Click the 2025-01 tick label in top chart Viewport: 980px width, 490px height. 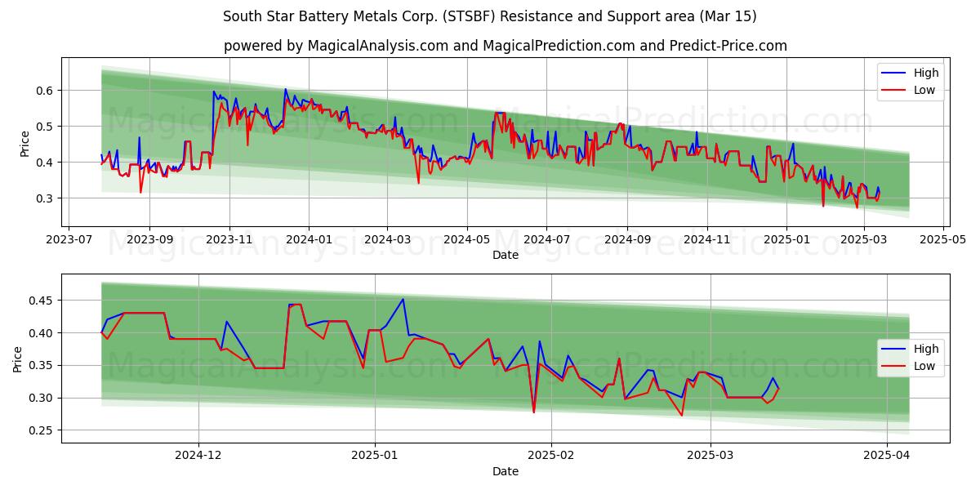point(786,240)
